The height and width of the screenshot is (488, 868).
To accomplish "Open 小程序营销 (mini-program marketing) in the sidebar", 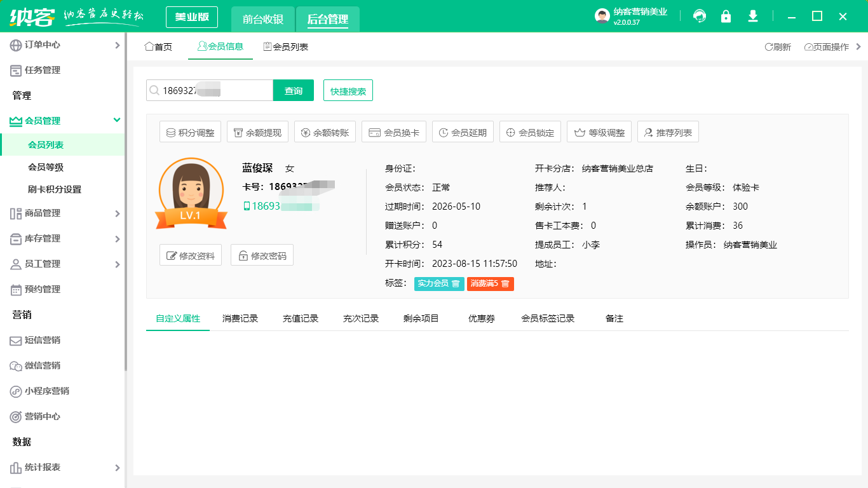I will coord(46,391).
